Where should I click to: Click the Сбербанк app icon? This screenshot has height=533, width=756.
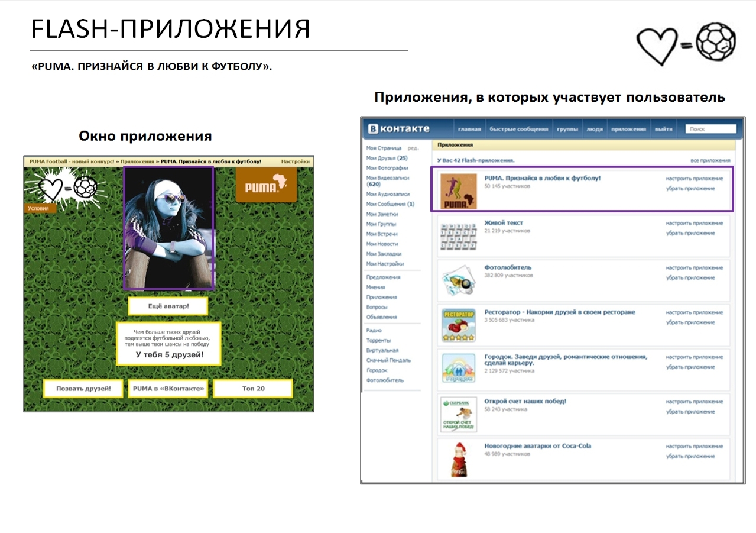(459, 415)
